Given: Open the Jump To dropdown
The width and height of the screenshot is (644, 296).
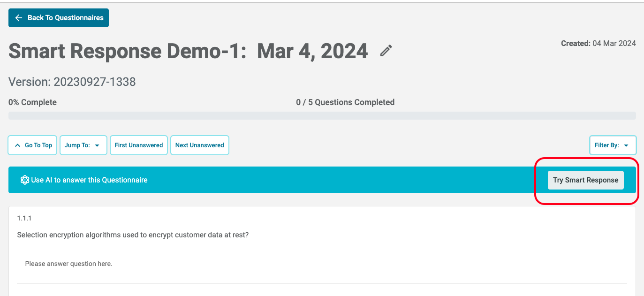Looking at the screenshot, I should (83, 145).
